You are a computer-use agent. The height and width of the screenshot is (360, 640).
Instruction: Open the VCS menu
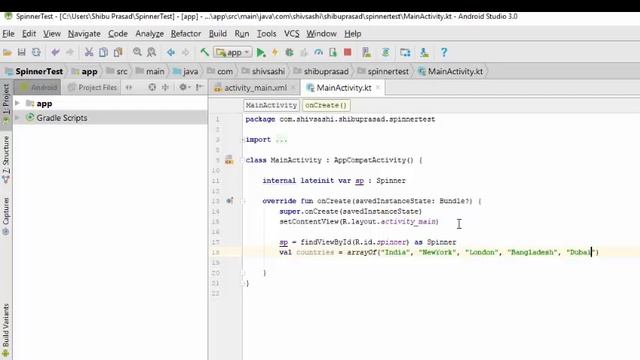click(291, 34)
